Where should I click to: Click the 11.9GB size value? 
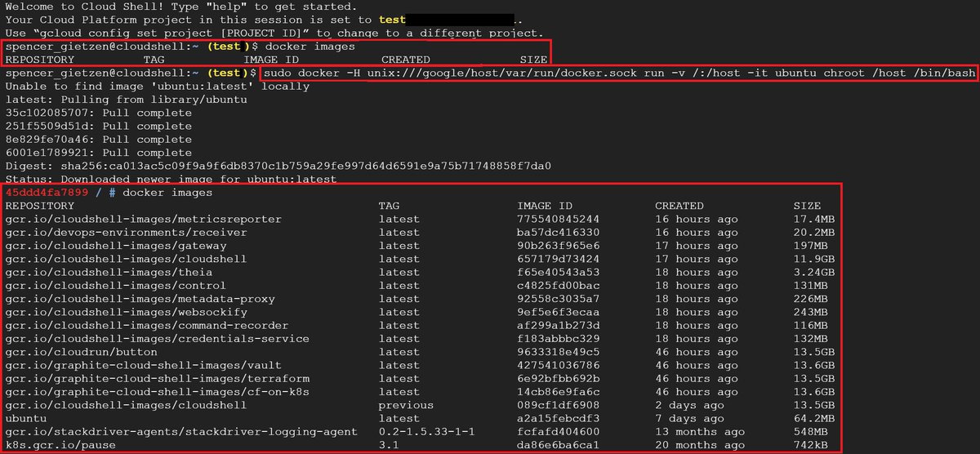pyautogui.click(x=814, y=259)
